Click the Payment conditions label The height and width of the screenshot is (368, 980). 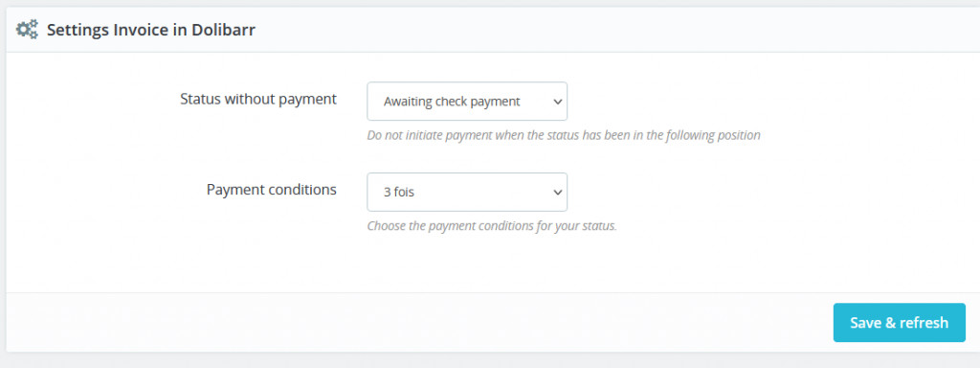(x=271, y=190)
